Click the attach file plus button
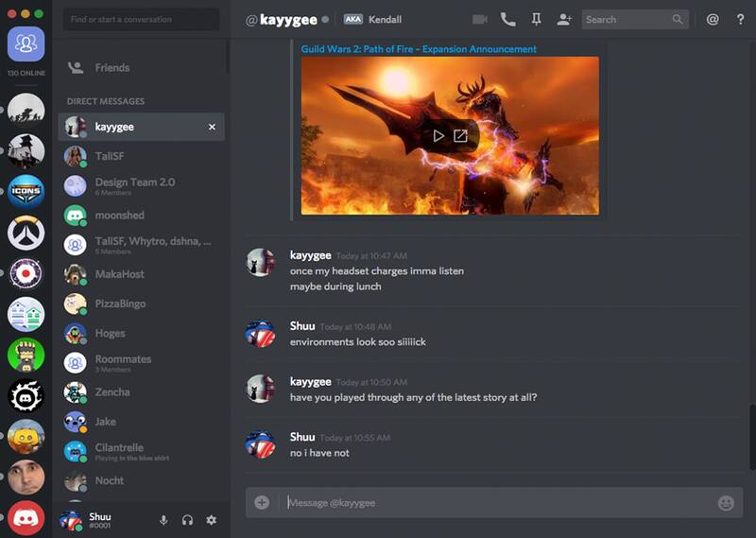 click(262, 503)
